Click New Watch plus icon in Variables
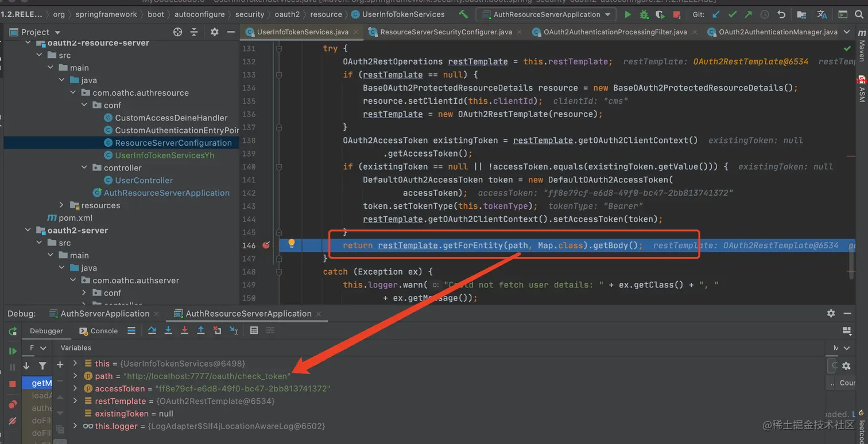 tap(60, 365)
